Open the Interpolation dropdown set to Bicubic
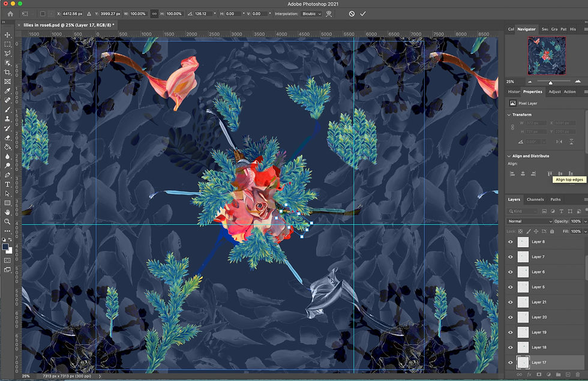588x381 pixels. tap(311, 14)
